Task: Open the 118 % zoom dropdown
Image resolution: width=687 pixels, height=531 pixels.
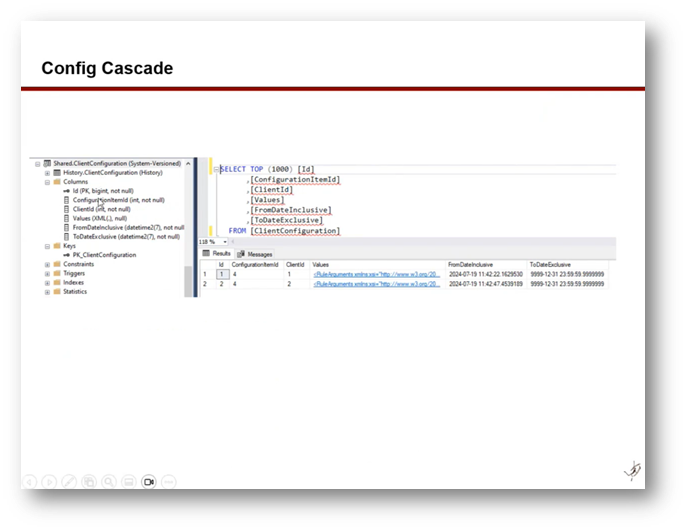Action: point(225,242)
